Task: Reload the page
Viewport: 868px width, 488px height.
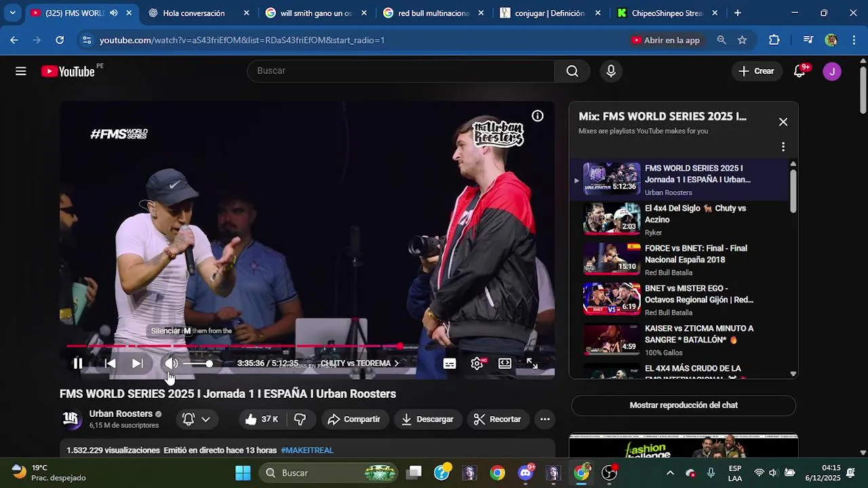Action: pyautogui.click(x=60, y=40)
